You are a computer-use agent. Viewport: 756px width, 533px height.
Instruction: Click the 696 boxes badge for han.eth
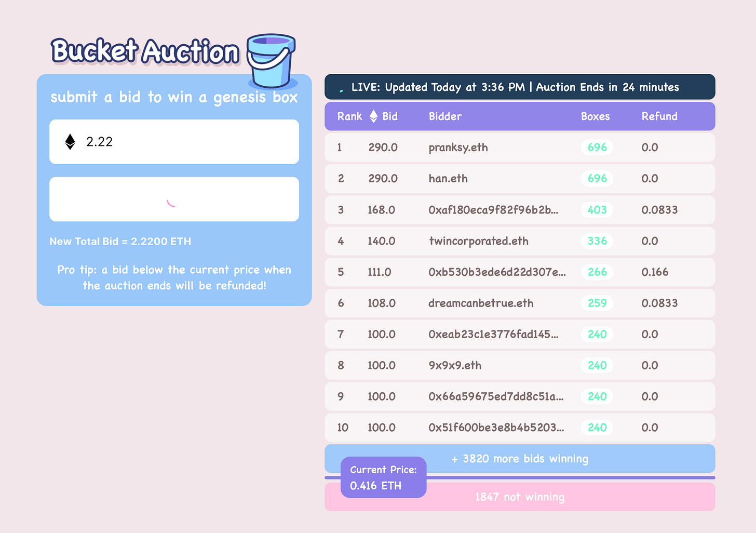click(x=597, y=179)
